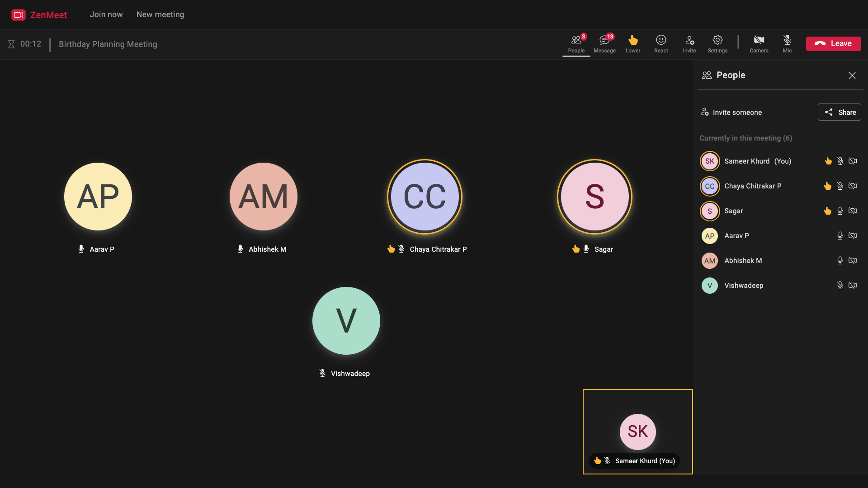The width and height of the screenshot is (868, 488).
Task: Unmute the Mic in toolbar
Action: coord(787,44)
